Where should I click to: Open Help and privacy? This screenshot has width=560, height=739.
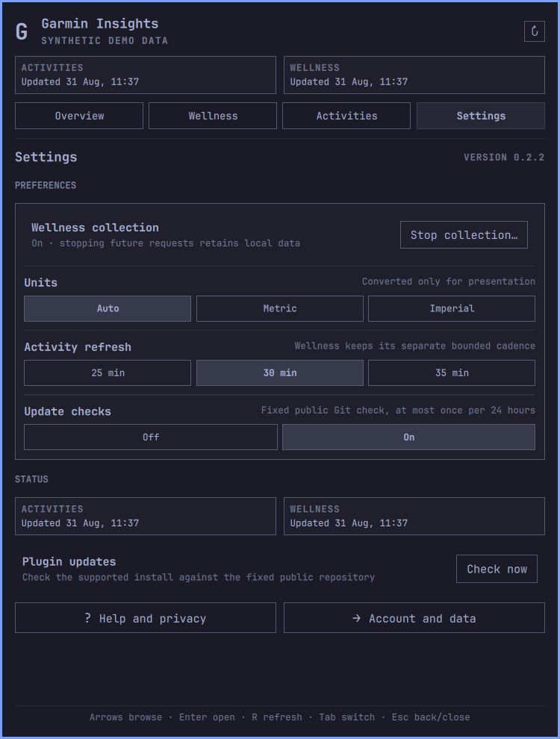click(x=145, y=618)
